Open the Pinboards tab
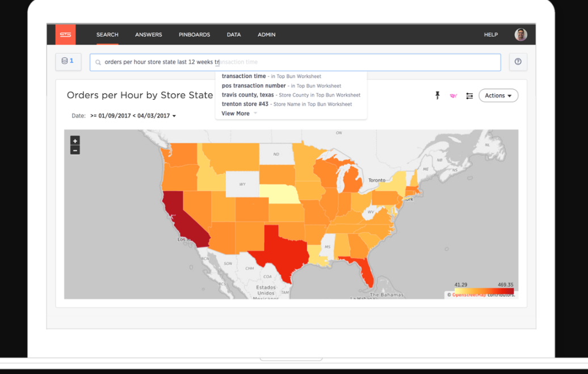 [194, 35]
